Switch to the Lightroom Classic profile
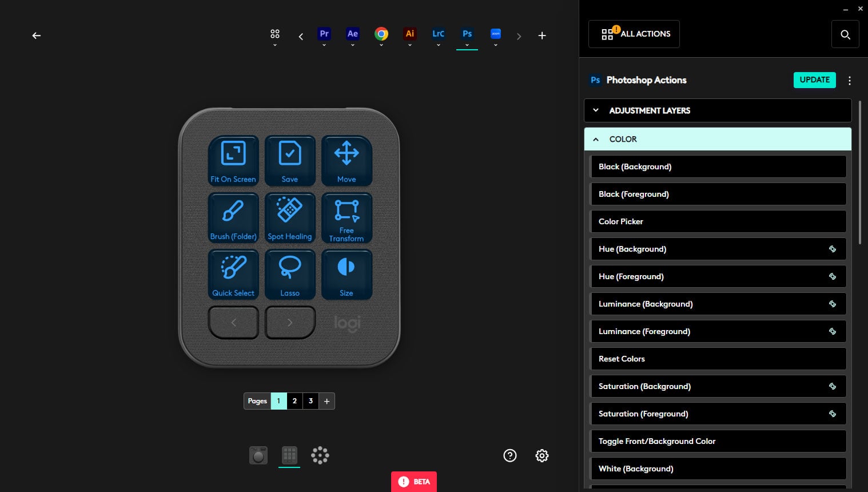Image resolution: width=868 pixels, height=492 pixels. tap(439, 34)
